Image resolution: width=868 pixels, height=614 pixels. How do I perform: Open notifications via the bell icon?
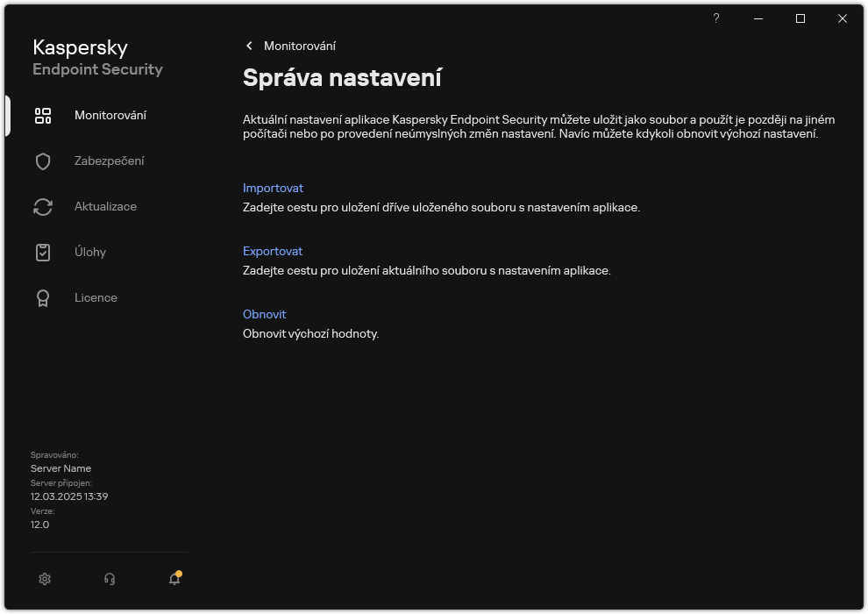[174, 579]
